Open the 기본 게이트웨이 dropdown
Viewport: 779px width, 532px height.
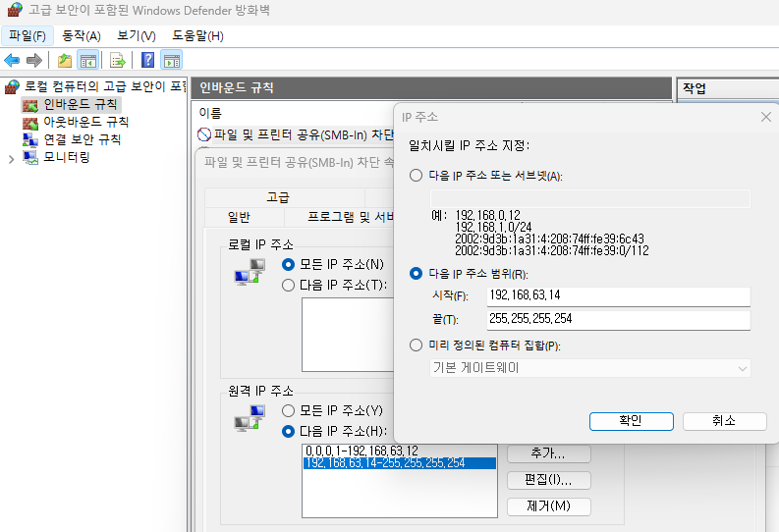[589, 368]
